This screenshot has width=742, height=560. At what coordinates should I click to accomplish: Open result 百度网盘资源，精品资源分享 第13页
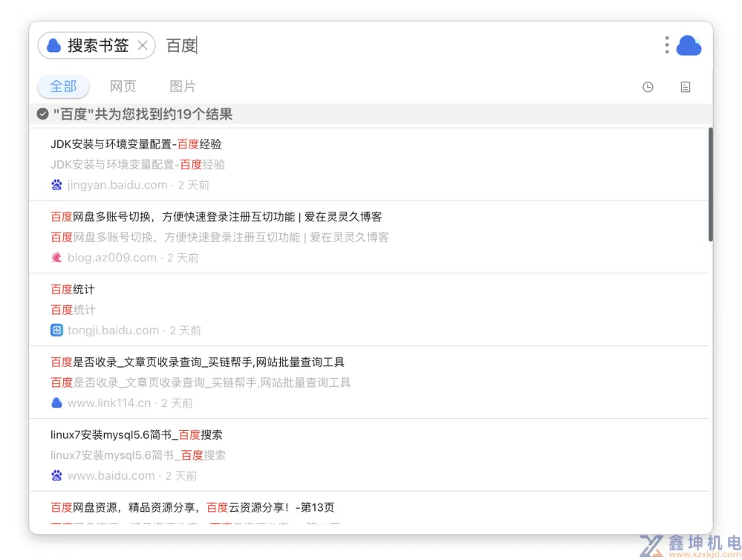pos(192,507)
